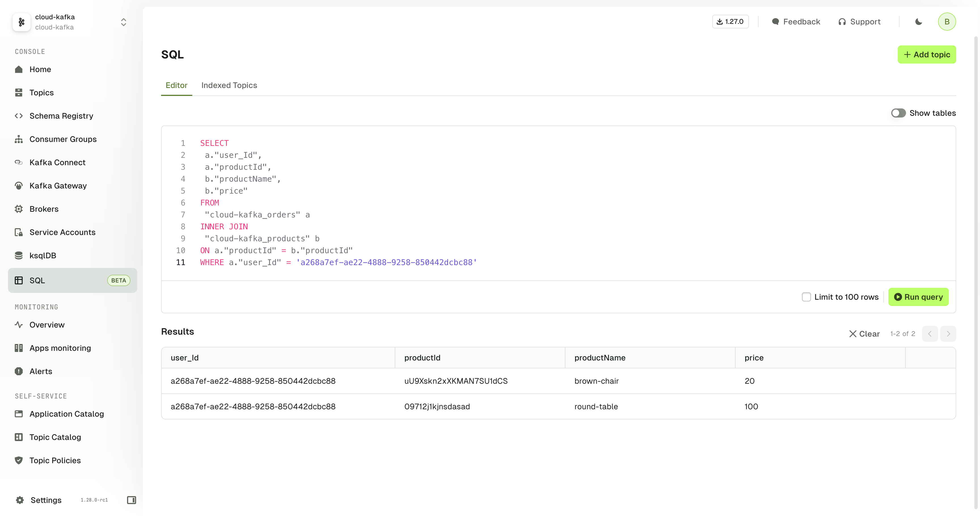
Task: Open the user avatar B
Action: click(947, 22)
